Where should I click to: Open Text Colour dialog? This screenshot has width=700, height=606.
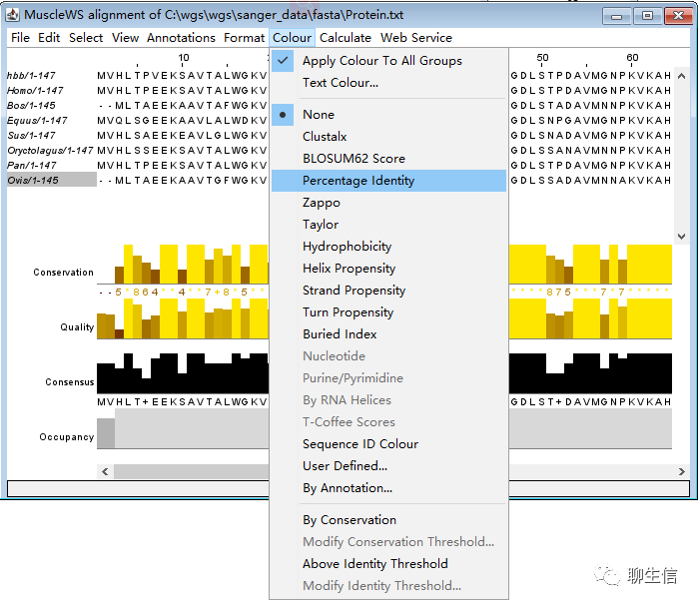[x=341, y=83]
